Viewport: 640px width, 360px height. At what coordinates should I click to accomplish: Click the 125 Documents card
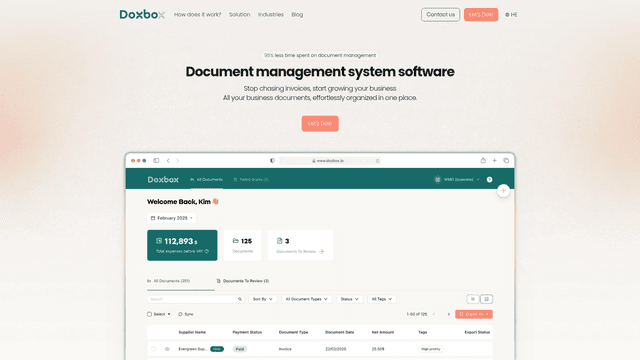coord(242,245)
